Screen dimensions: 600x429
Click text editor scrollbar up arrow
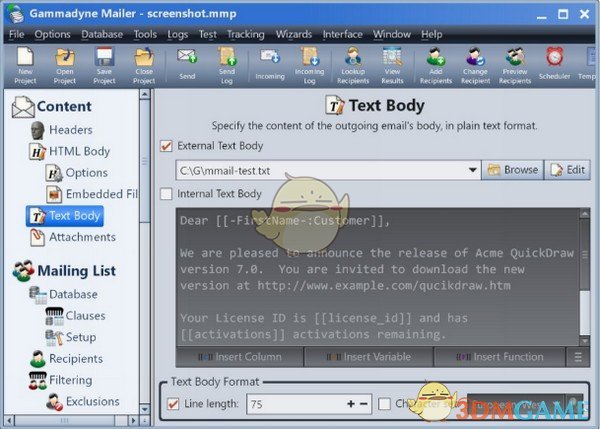(x=585, y=214)
